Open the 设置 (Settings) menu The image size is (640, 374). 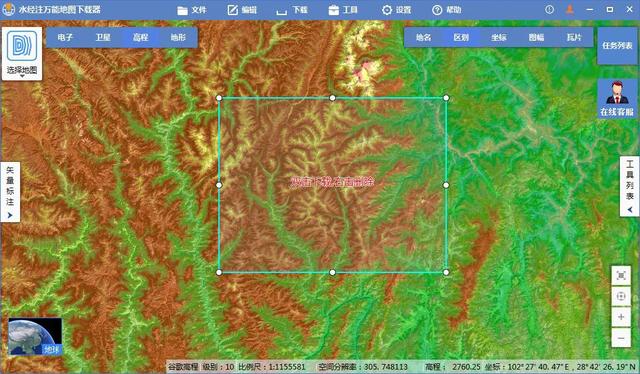pos(396,10)
